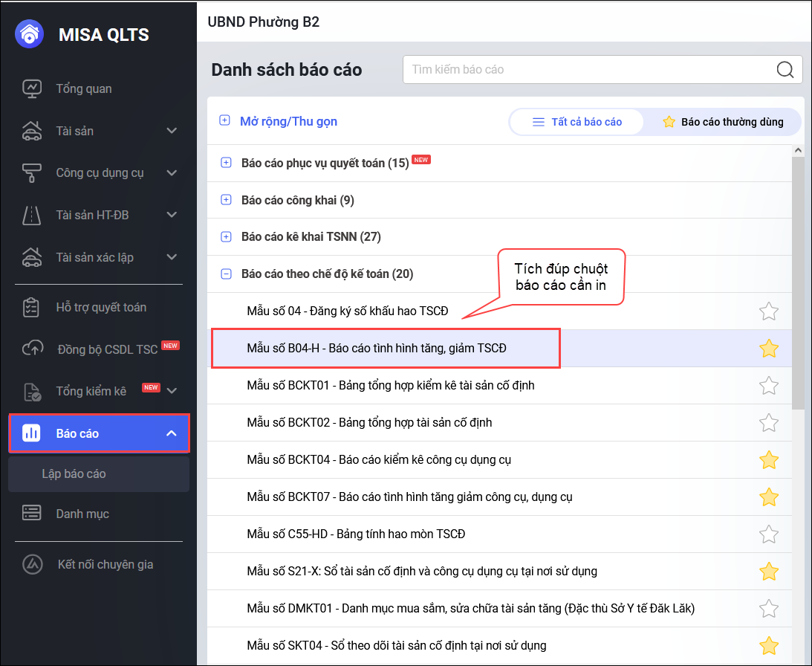Click the search magnifier icon
The image size is (812, 666).
coord(785,69)
